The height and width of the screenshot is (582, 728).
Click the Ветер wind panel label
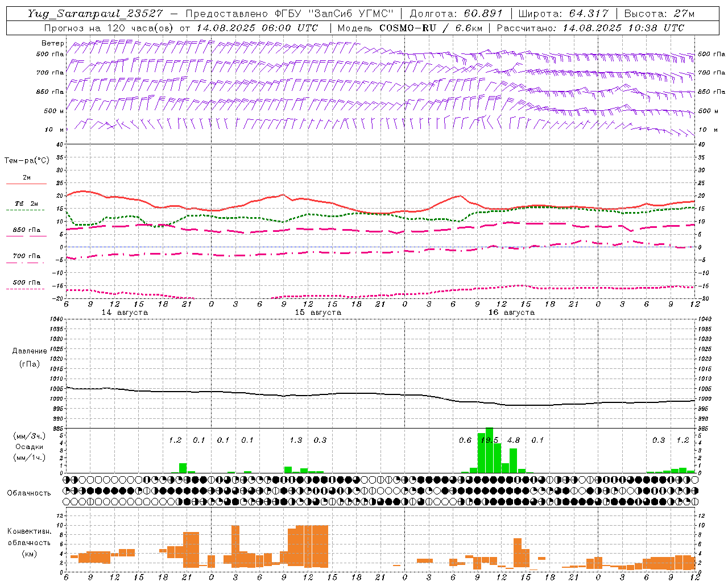pos(52,43)
